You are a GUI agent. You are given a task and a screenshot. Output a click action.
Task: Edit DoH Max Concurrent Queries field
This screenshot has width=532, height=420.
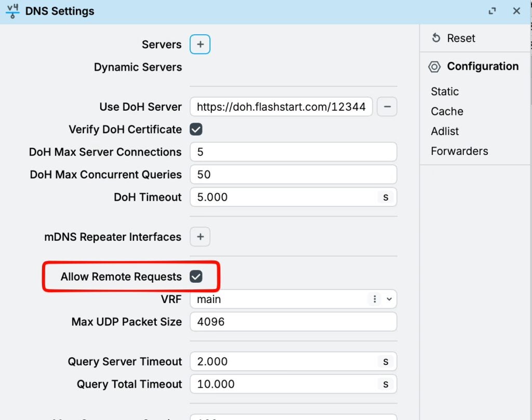pos(293,175)
